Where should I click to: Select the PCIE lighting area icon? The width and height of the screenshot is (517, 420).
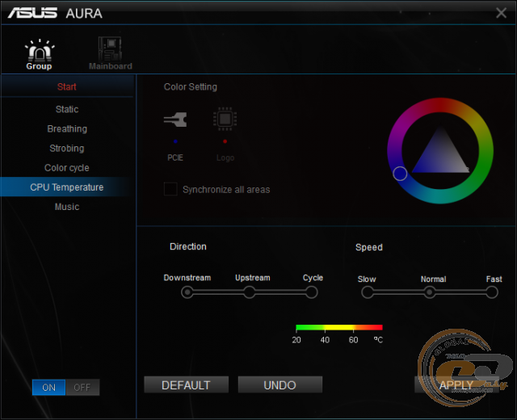tap(175, 120)
